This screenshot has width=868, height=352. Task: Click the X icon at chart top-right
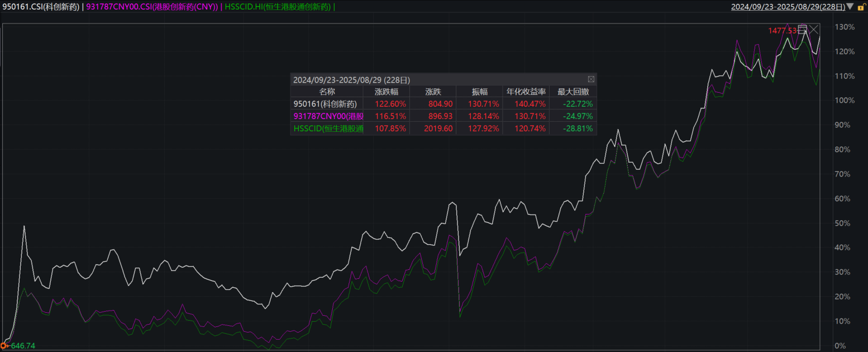(x=814, y=30)
